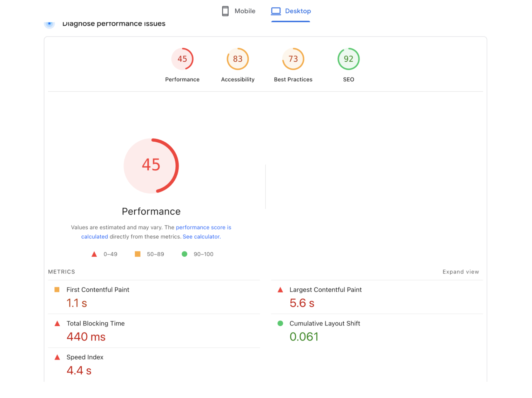Open the See calculator link
532x398 pixels.
pos(201,237)
